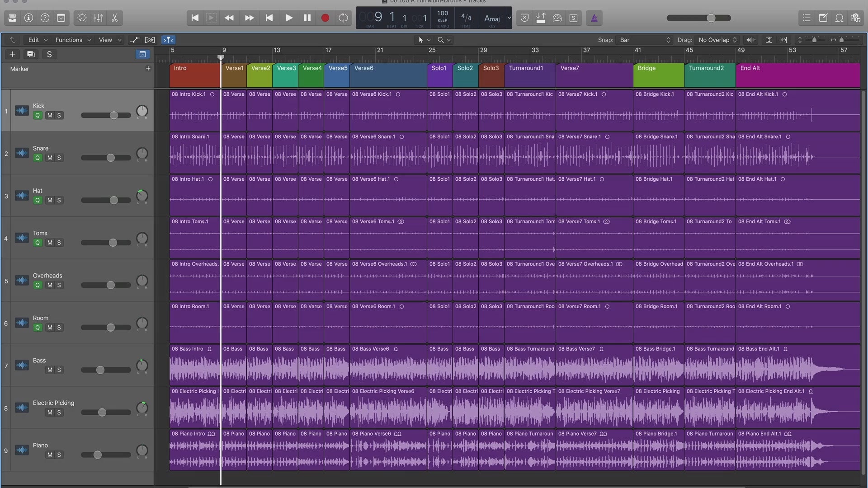Open the Mixer sliders icon
The image size is (868, 488).
tap(98, 18)
